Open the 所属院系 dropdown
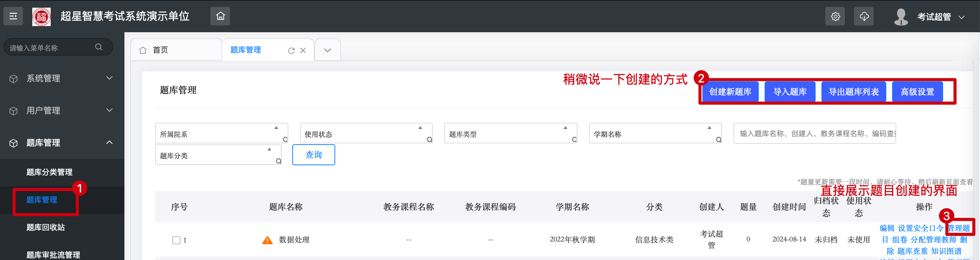Viewport: 980px width, 260px height. pos(221,133)
